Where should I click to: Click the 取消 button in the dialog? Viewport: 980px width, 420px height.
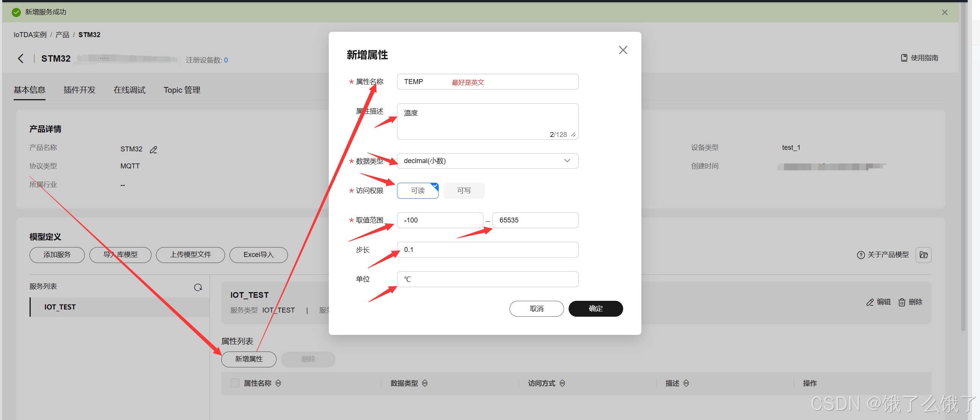536,309
